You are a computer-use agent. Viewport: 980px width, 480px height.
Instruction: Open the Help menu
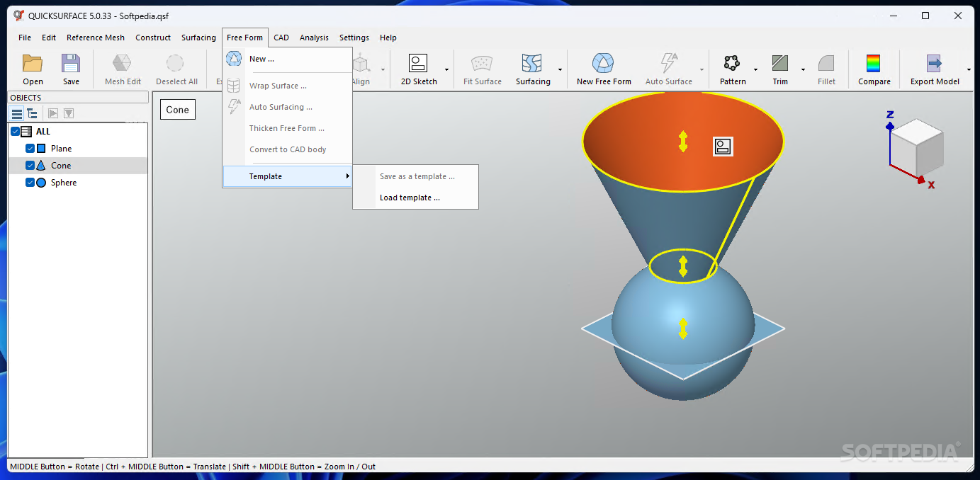click(x=388, y=38)
